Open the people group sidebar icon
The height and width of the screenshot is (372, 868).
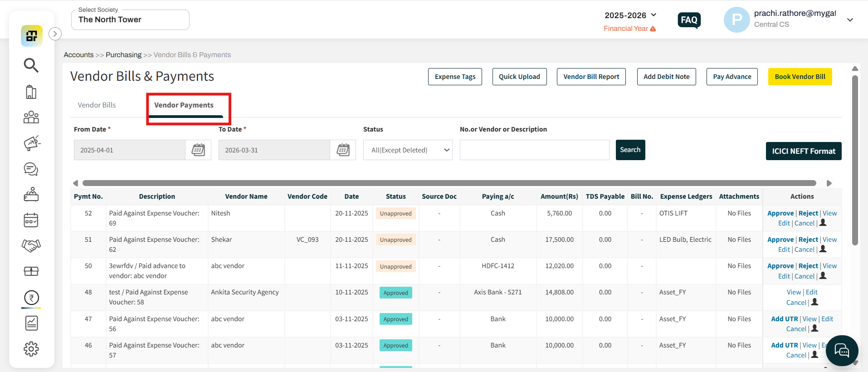point(31,117)
